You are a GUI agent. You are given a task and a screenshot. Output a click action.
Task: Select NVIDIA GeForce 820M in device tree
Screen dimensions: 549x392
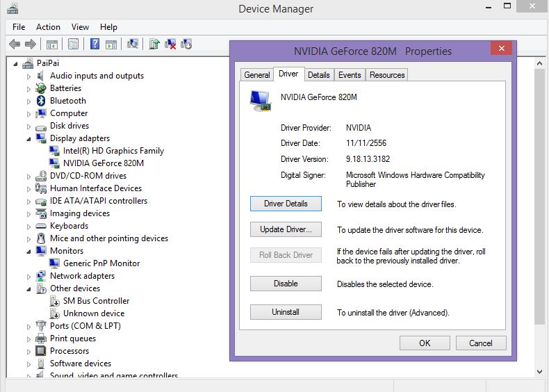coord(104,163)
